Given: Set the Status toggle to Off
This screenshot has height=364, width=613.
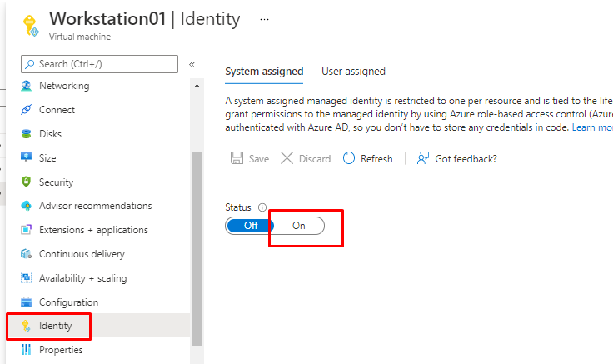Looking at the screenshot, I should (251, 226).
